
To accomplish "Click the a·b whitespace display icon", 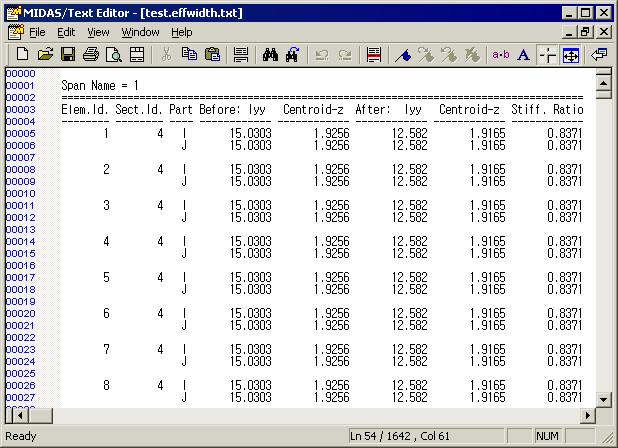I will pos(501,54).
